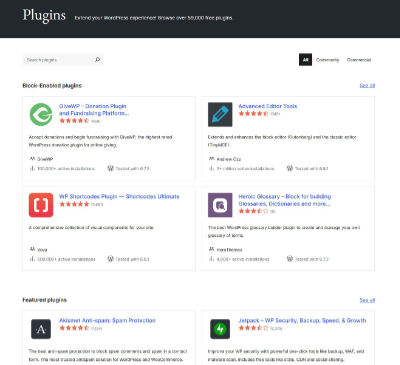
Task: Open Heroic Glossary title link
Action: [x=285, y=200]
